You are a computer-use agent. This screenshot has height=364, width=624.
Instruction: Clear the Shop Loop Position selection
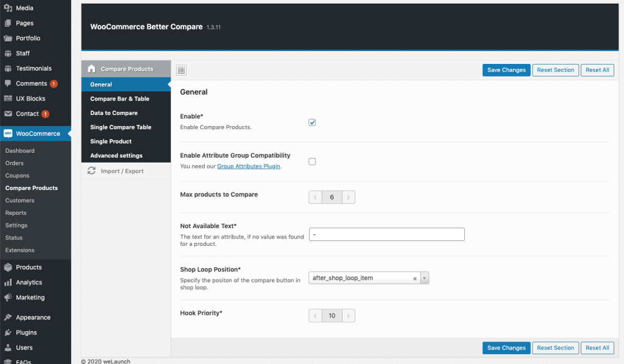tap(414, 279)
